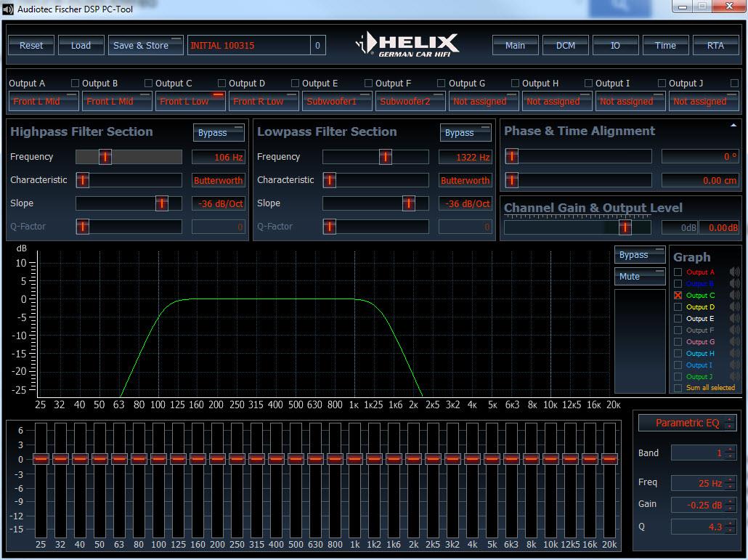Enable Sum all selected checkbox
This screenshot has width=748, height=560.
coord(678,388)
